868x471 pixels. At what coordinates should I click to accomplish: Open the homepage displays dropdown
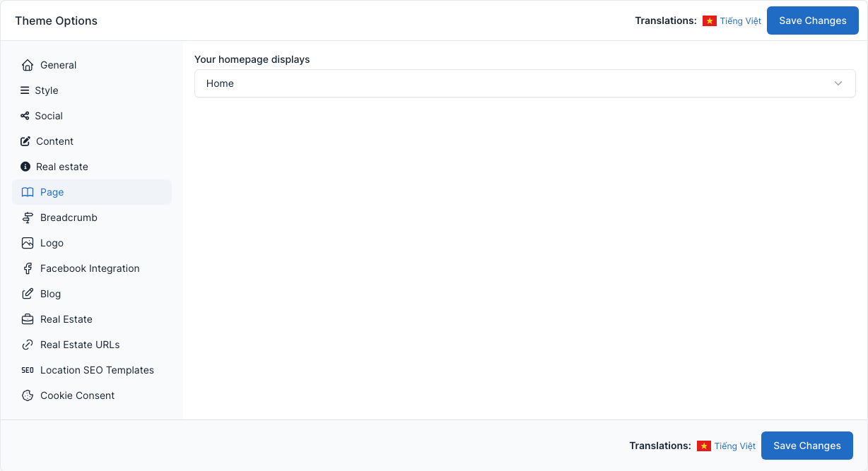coord(525,83)
